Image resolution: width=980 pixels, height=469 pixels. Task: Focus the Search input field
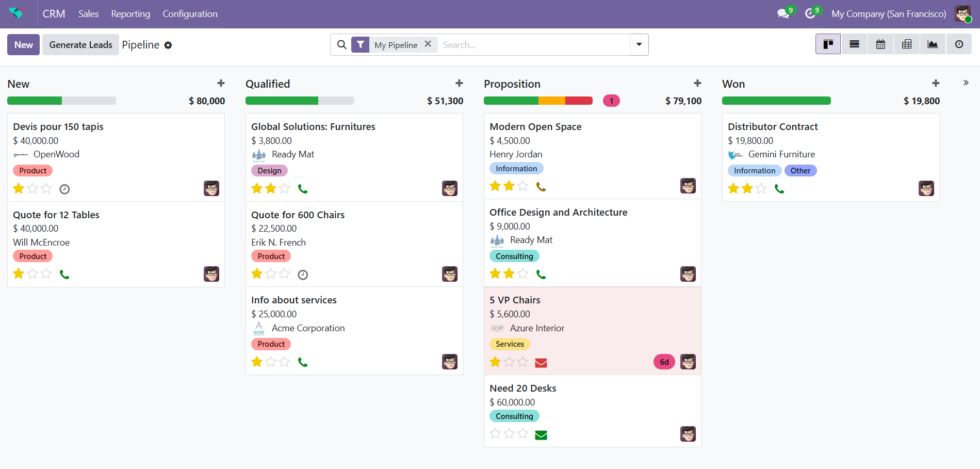click(x=534, y=45)
